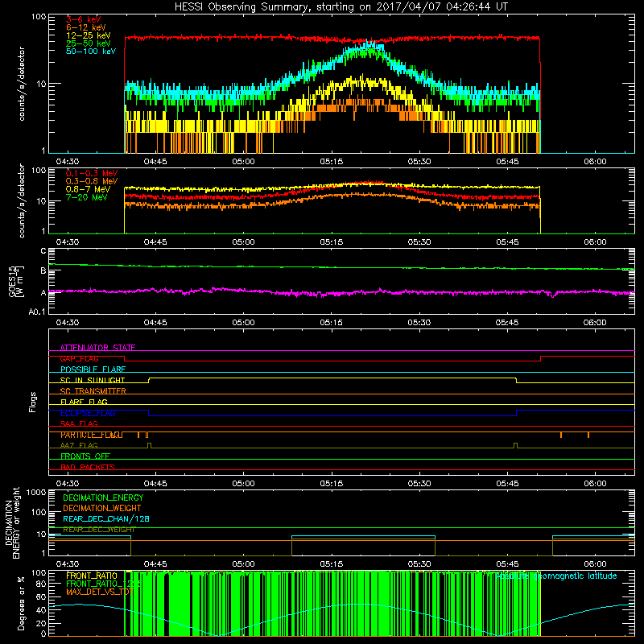
Task: Select the 7-20 MeV legend label
Action: point(86,197)
